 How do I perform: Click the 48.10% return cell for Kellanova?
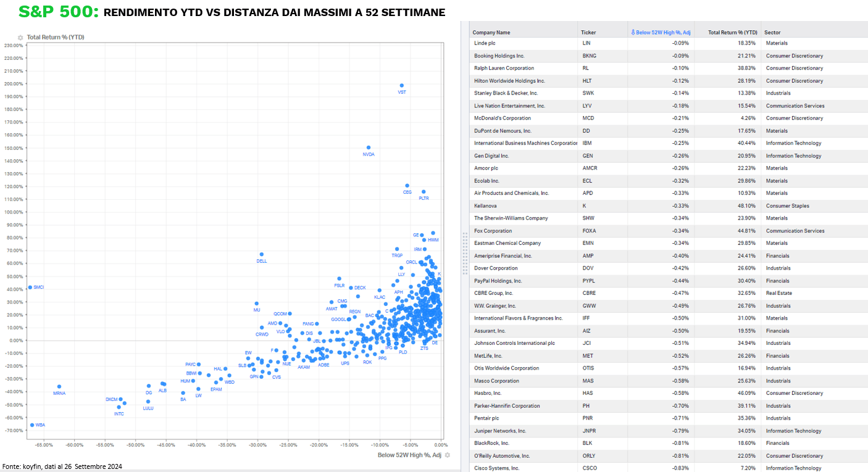point(746,206)
